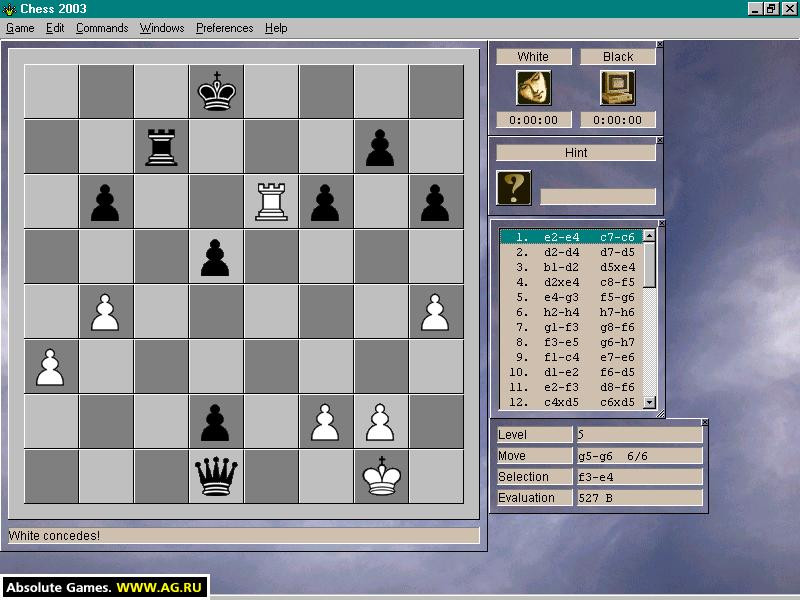Click the Selection value f3-e4
The image size is (800, 600).
(x=640, y=477)
